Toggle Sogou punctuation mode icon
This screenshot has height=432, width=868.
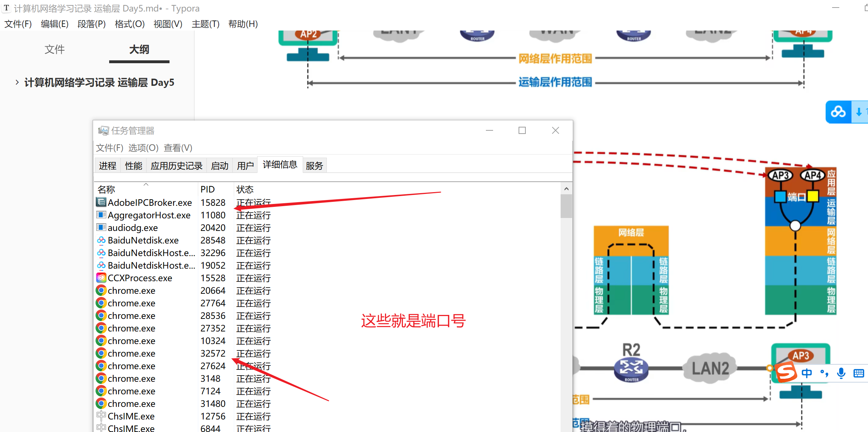tap(825, 373)
